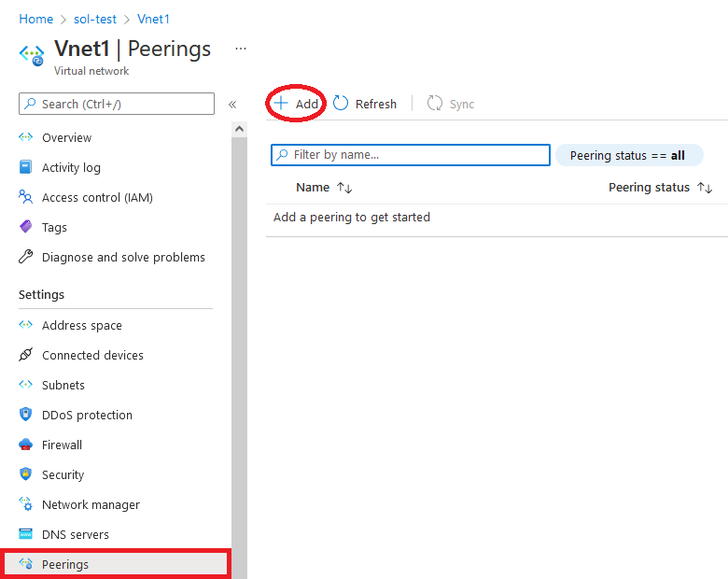Select the Peerings menu item
Image resolution: width=728 pixels, height=579 pixels.
116,564
